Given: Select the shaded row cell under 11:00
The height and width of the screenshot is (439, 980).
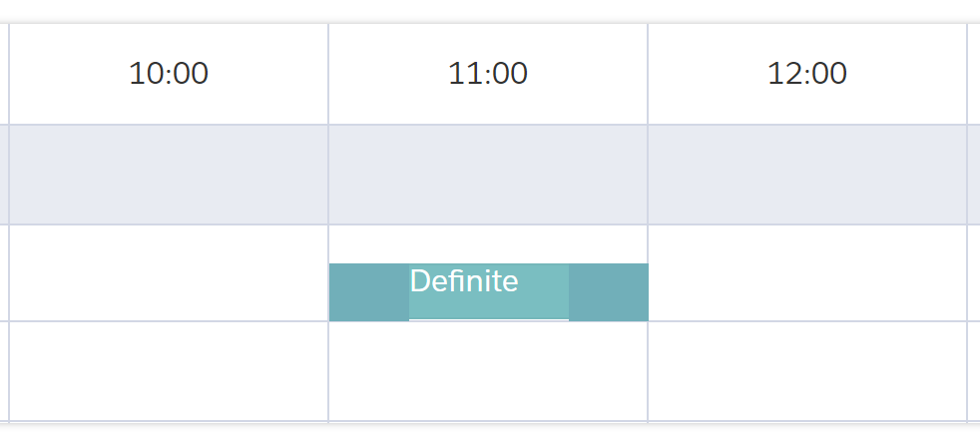Looking at the screenshot, I should coord(488,175).
